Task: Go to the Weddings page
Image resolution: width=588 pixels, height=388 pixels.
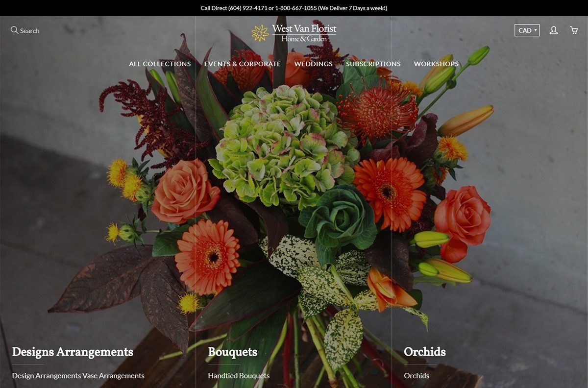Action: tap(314, 64)
